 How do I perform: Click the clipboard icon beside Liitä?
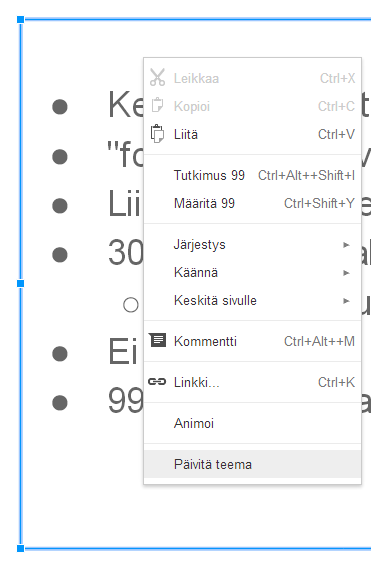[x=157, y=134]
